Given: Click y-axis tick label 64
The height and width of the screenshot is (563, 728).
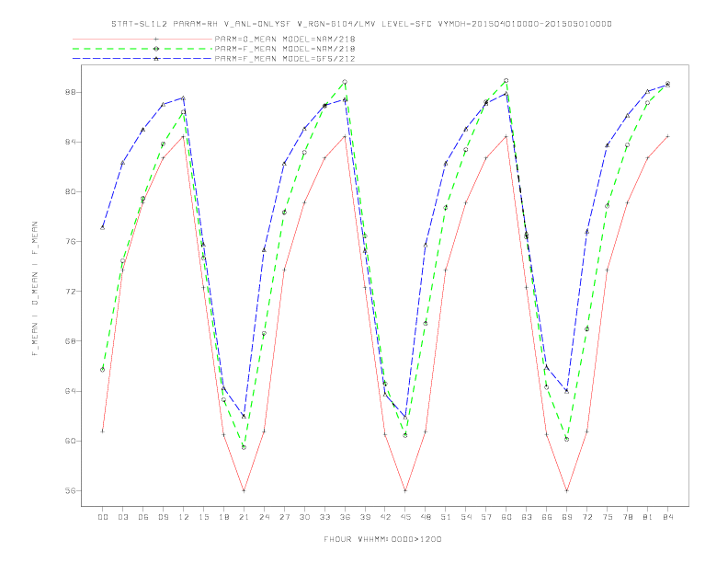Looking at the screenshot, I should (x=71, y=391).
